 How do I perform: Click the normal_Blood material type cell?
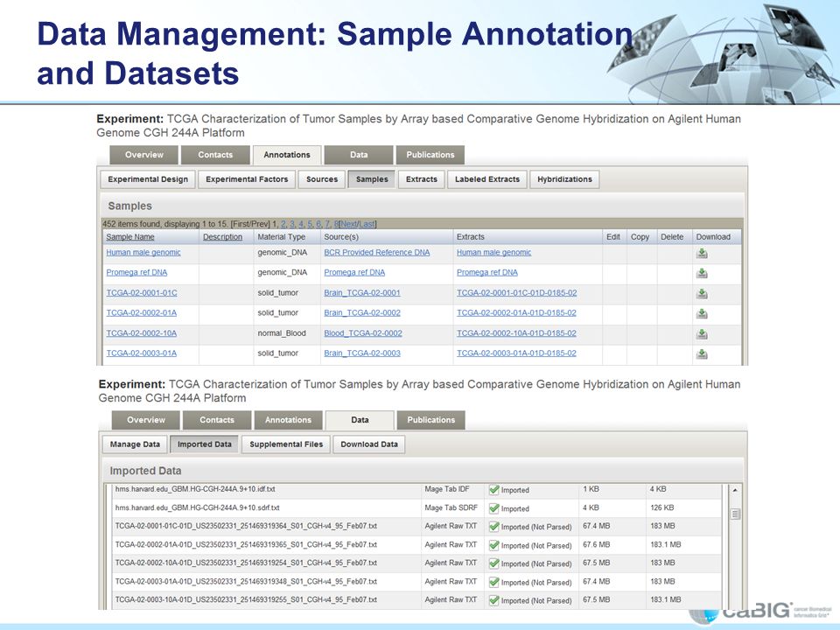(x=282, y=333)
